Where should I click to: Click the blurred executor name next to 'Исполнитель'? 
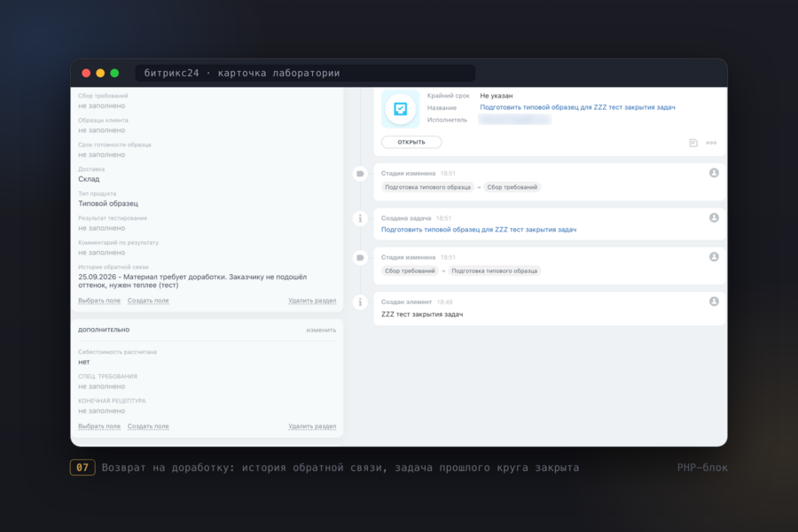(x=514, y=120)
